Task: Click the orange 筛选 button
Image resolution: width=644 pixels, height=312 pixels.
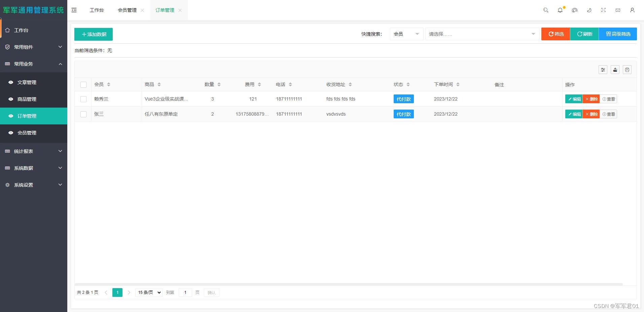Action: (x=556, y=34)
